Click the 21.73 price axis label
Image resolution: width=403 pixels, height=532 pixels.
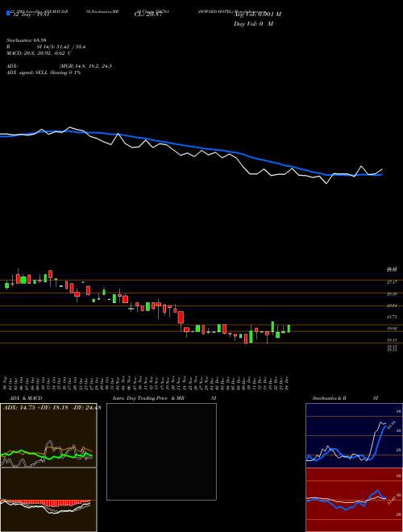click(x=393, y=317)
